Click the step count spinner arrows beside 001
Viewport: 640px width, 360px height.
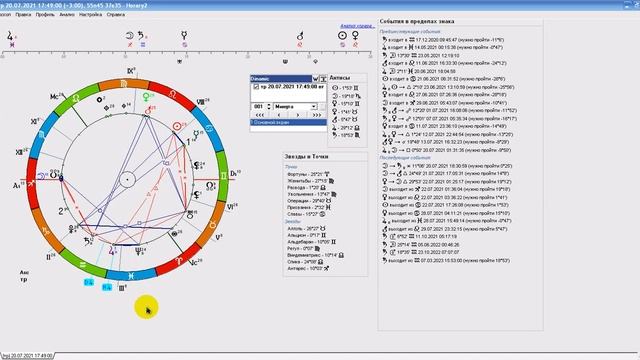point(269,107)
